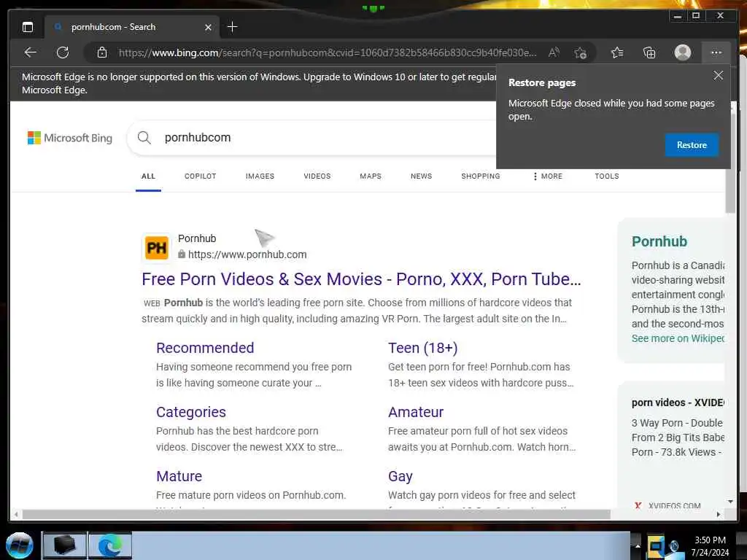The width and height of the screenshot is (747, 560).
Task: View site information lock icon in address bar
Action: (102, 52)
